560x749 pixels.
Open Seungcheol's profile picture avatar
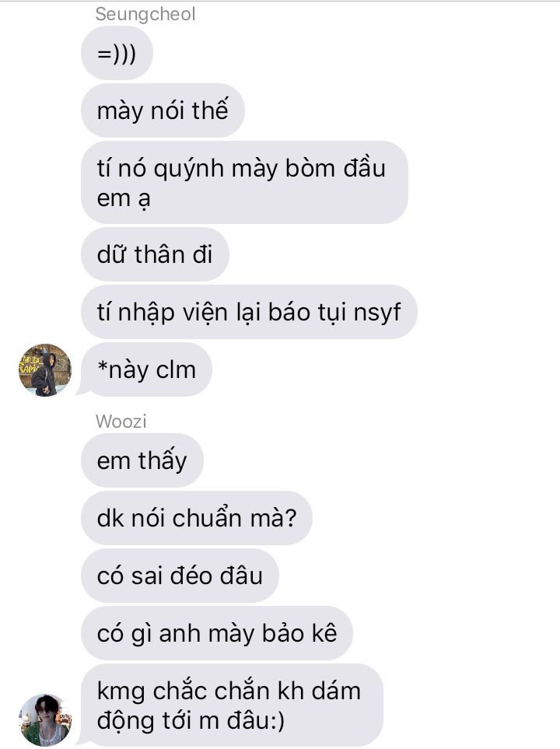tap(45, 369)
